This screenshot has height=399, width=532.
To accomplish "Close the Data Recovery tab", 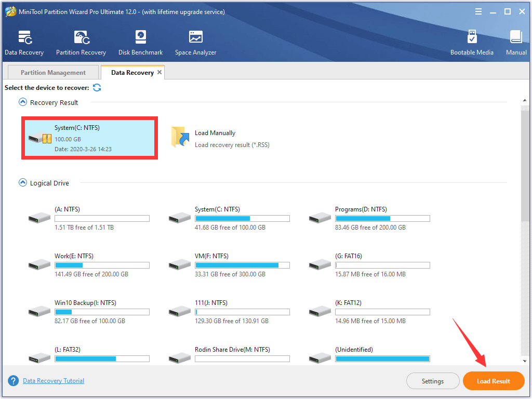I will [159, 72].
